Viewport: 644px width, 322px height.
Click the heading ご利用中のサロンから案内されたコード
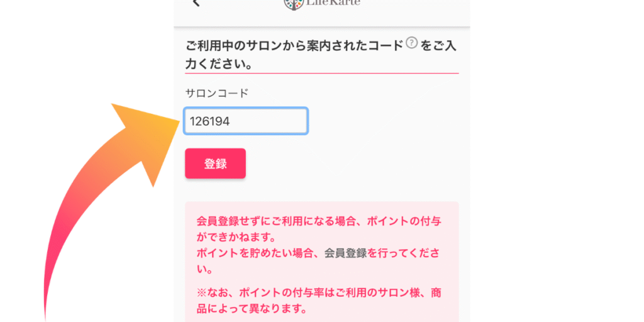tap(294, 47)
